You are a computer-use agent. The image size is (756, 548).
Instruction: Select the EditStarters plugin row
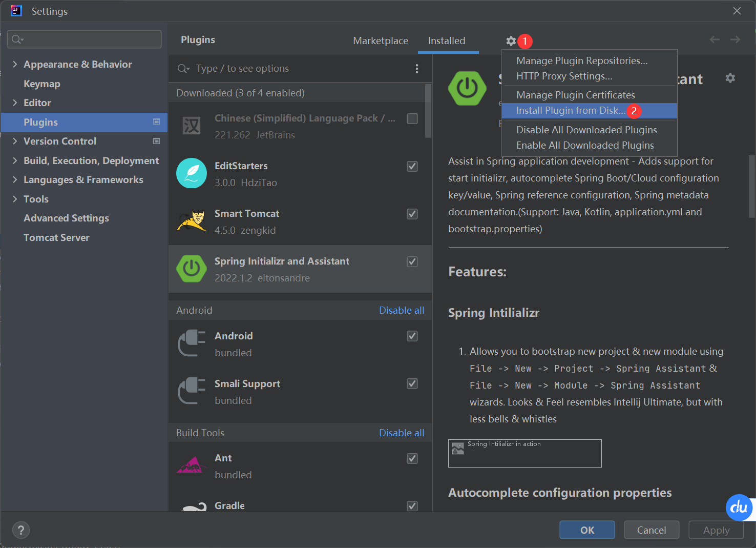point(300,174)
